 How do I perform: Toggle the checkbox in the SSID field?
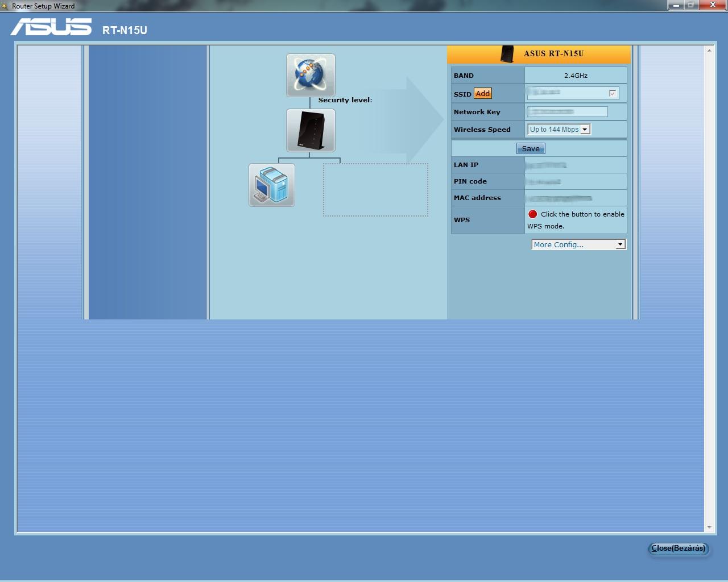pyautogui.click(x=613, y=93)
